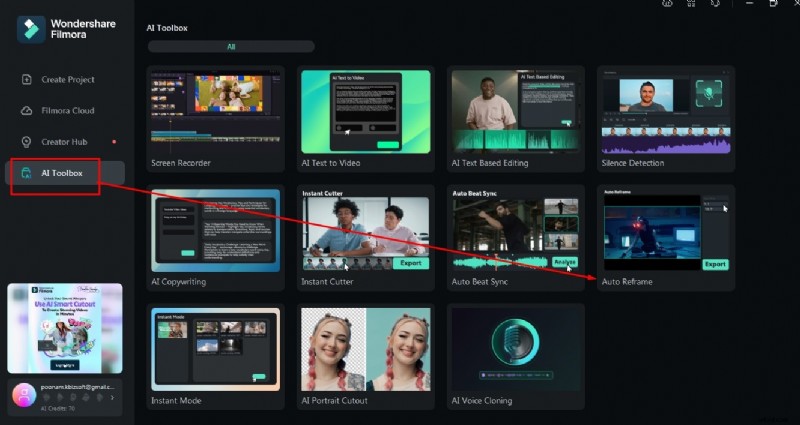Viewport: 800px width, 425px height.
Task: Click the Creator Hub lightbulb icon
Action: point(27,142)
